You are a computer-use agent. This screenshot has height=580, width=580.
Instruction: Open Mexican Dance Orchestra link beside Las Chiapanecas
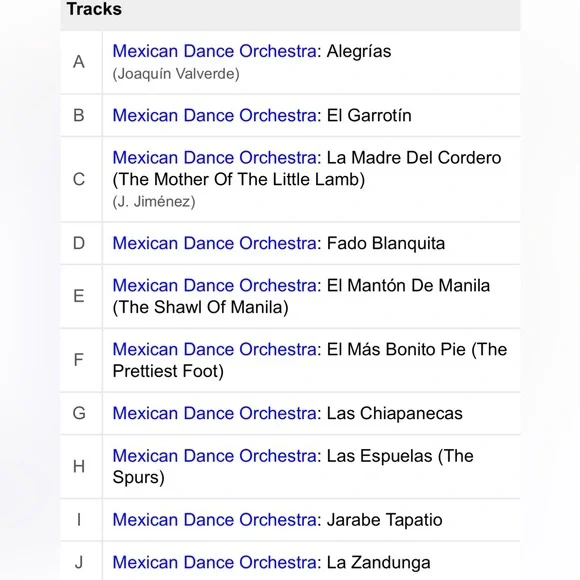[214, 414]
